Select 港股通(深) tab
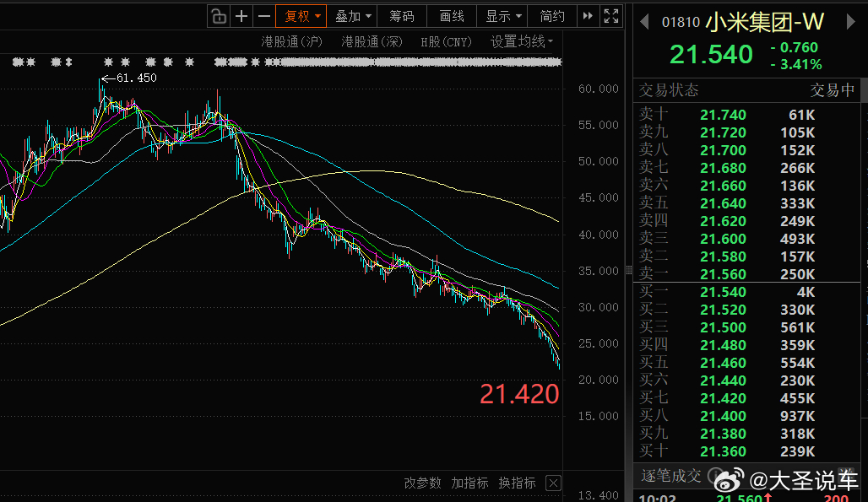Screen dimensions: 868x502 [x=372, y=42]
